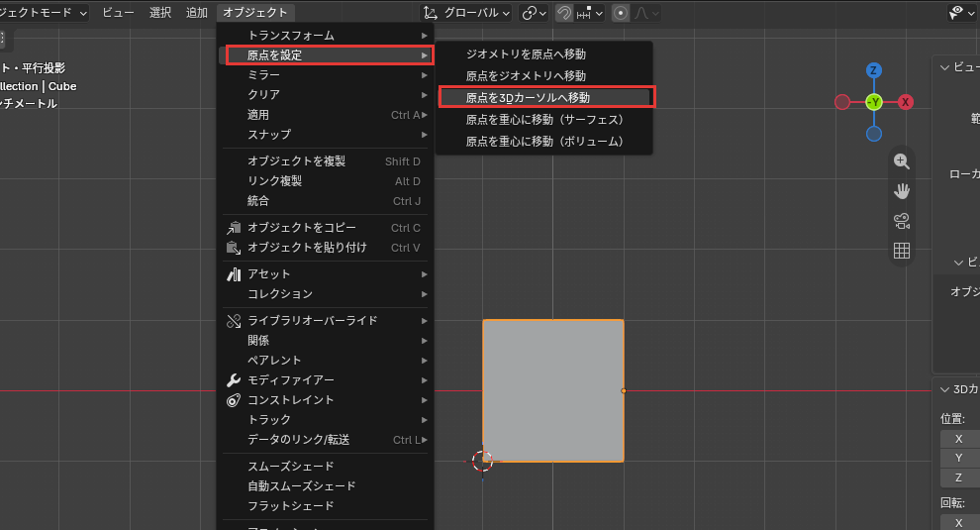
Task: Choose スムーズシェード
Action: coord(326,467)
